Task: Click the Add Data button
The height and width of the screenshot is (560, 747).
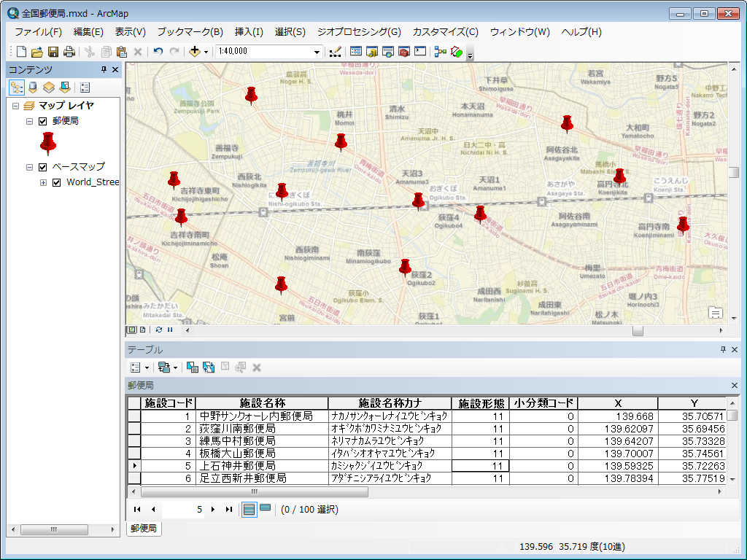Action: [194, 52]
